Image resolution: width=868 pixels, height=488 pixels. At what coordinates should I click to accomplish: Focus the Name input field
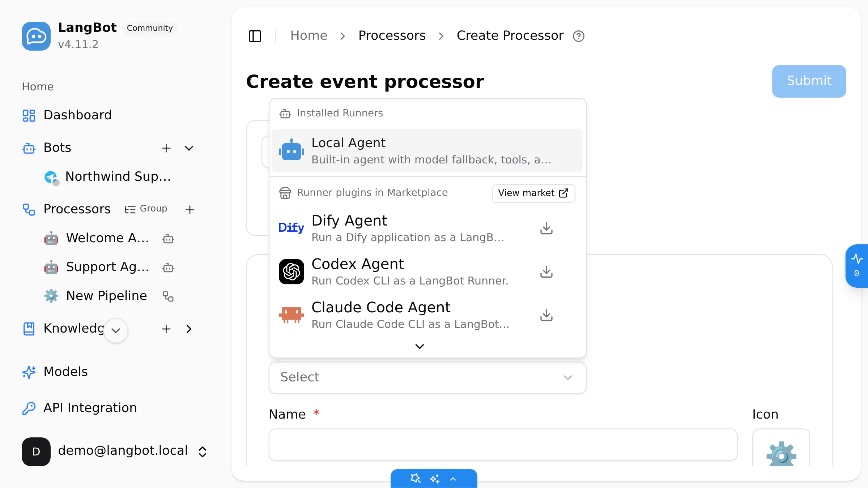point(503,445)
